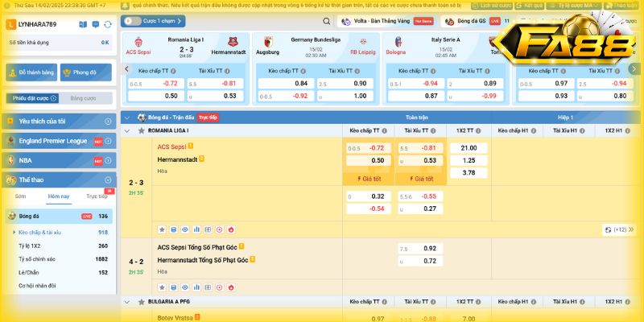Click the refresh balance icon beside username
Viewport: 644px width, 322px height.
tap(107, 25)
